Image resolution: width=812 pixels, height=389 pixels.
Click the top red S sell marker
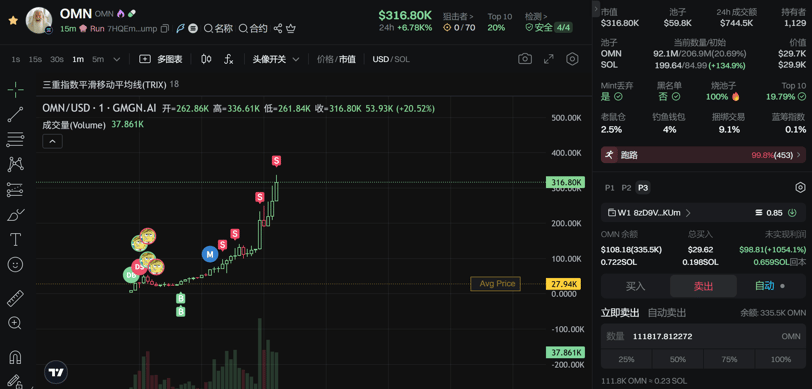tap(277, 161)
